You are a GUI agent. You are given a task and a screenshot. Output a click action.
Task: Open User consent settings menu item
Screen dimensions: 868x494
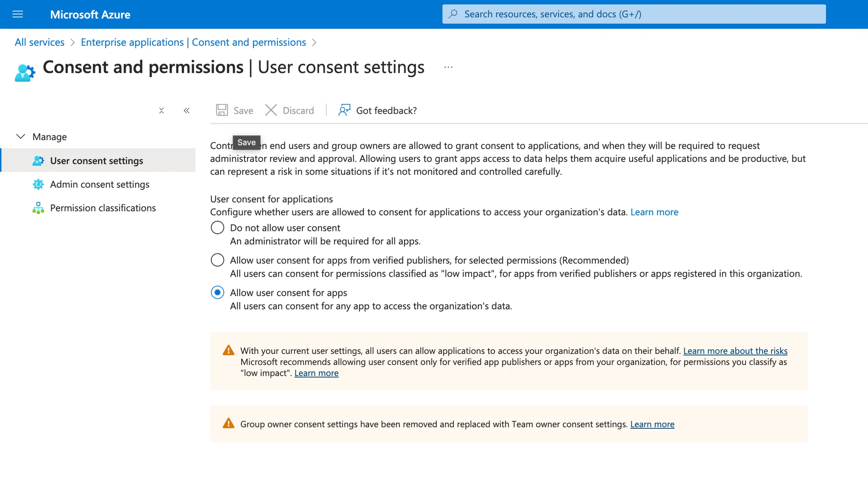click(x=98, y=160)
